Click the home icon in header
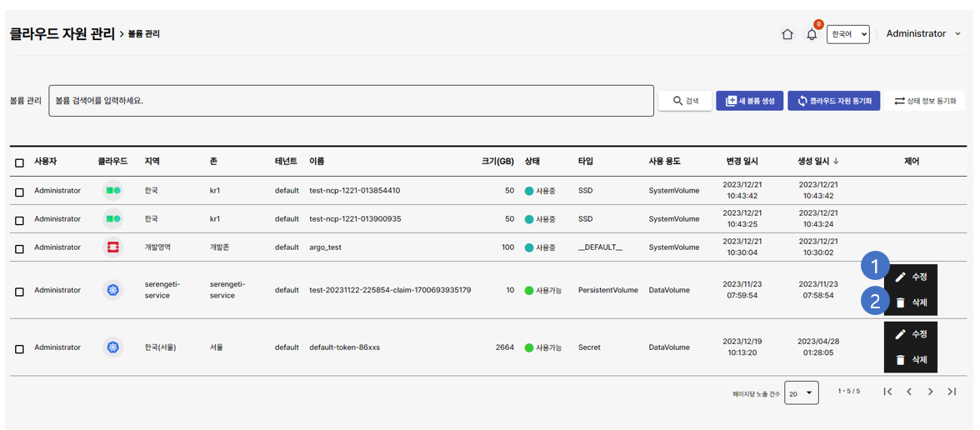This screenshot has width=980, height=430. [787, 34]
